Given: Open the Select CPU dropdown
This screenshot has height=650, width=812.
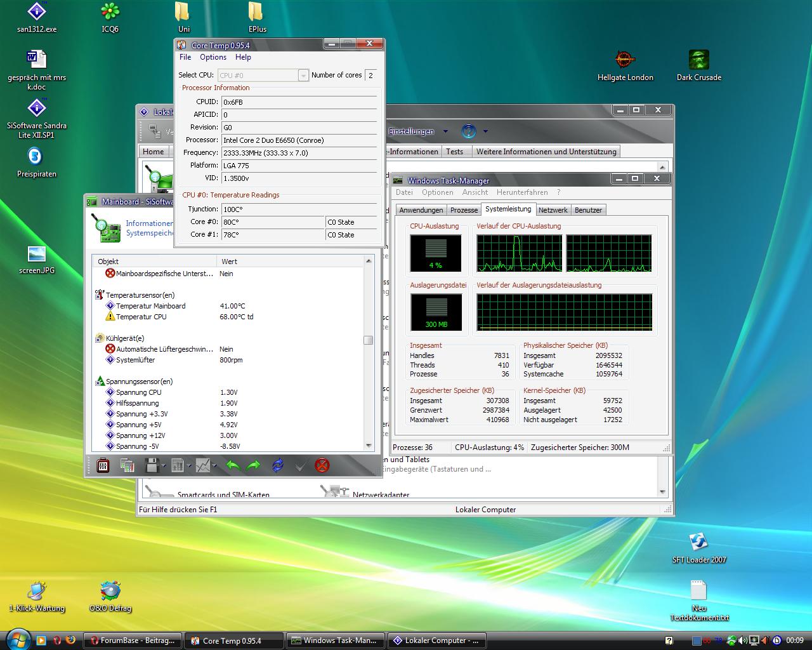Looking at the screenshot, I should coord(303,76).
